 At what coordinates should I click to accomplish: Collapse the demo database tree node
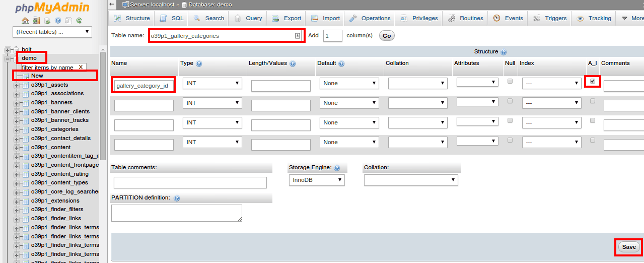[x=7, y=58]
